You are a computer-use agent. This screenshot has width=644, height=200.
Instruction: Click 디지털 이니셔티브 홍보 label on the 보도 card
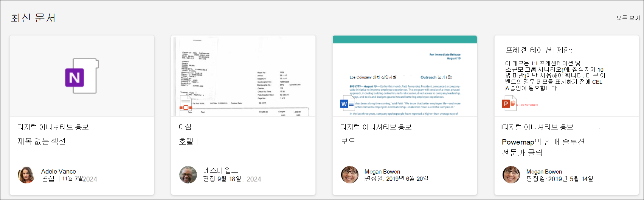pyautogui.click(x=376, y=127)
